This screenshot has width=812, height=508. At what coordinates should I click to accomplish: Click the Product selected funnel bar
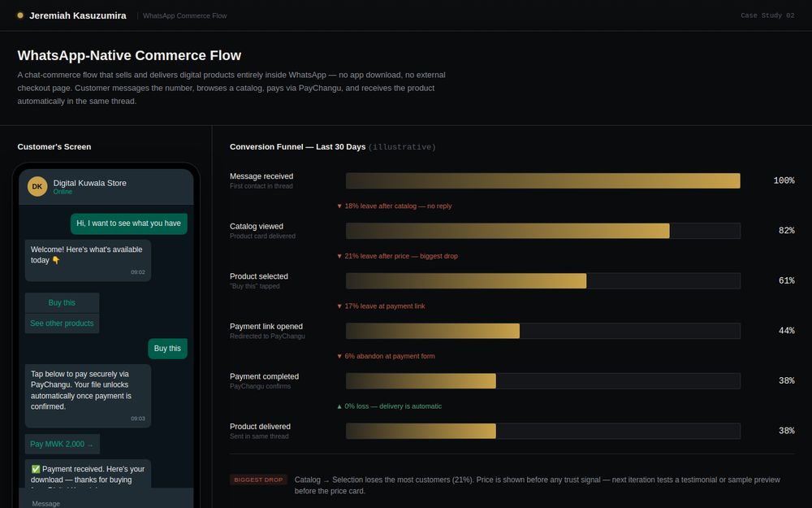[x=542, y=281]
